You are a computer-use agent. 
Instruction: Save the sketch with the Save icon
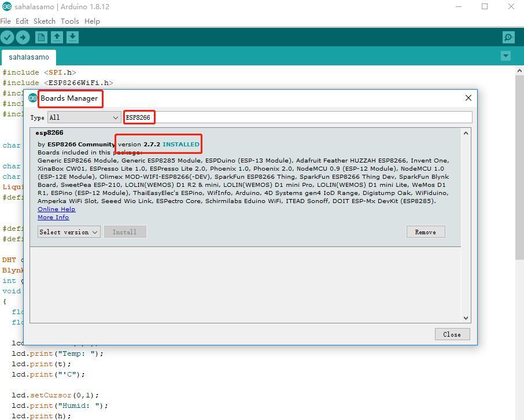tap(72, 37)
